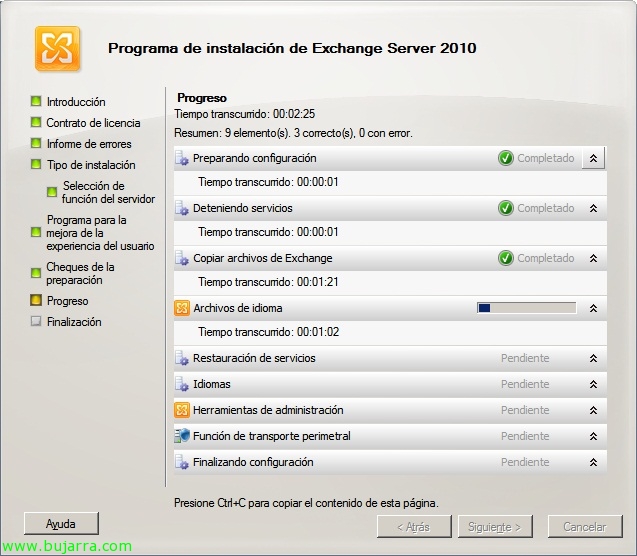Click Selección de función del servidor indicator
637x556 pixels.
pos(52,192)
